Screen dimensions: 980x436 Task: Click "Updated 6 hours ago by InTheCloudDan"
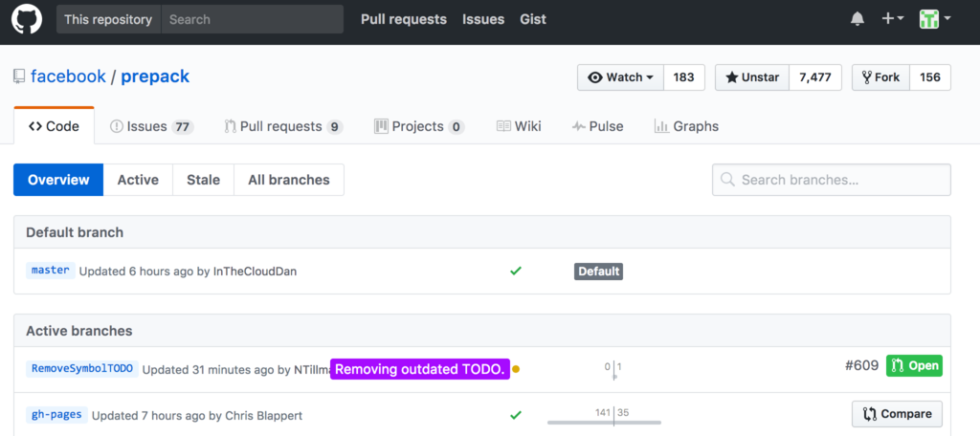coord(189,272)
